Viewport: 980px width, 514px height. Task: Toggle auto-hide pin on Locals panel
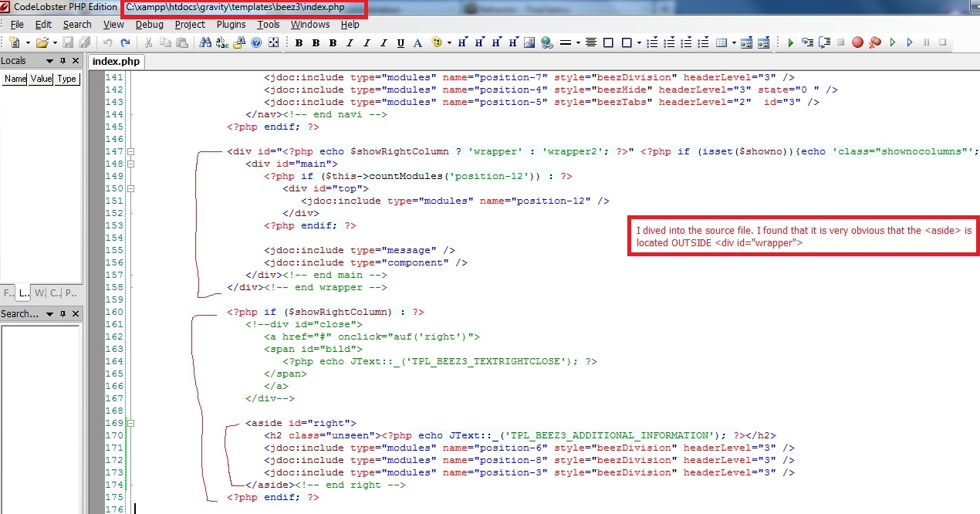(63, 61)
